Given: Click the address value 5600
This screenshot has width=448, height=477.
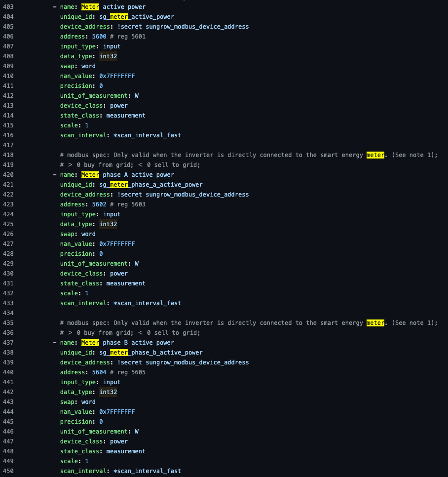Looking at the screenshot, I should pos(99,37).
